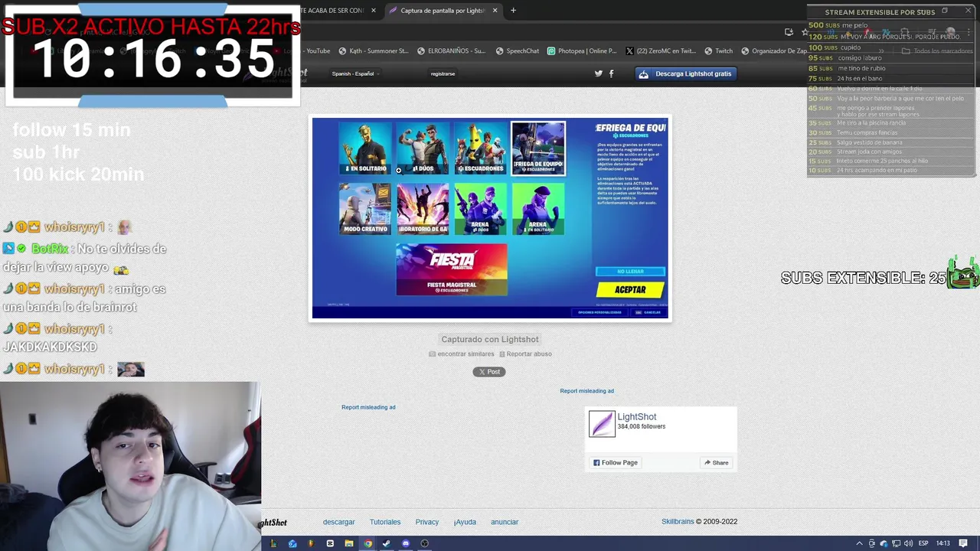Expand the Spanish - Español language dropdown
This screenshot has width=980, height=551.
(x=355, y=73)
